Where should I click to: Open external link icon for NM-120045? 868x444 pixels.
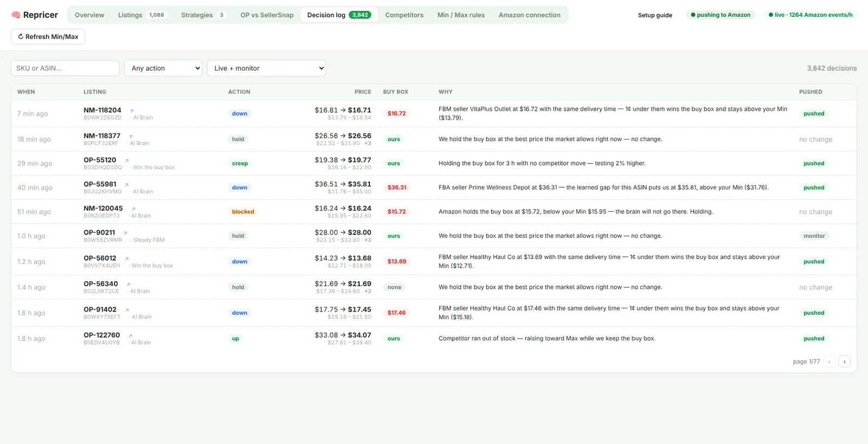[x=133, y=209]
